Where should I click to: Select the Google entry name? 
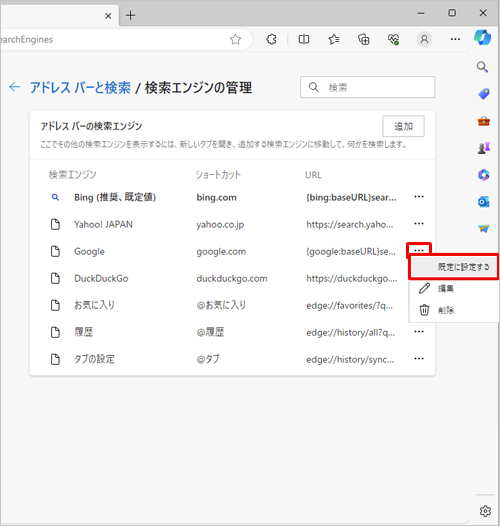(89, 252)
